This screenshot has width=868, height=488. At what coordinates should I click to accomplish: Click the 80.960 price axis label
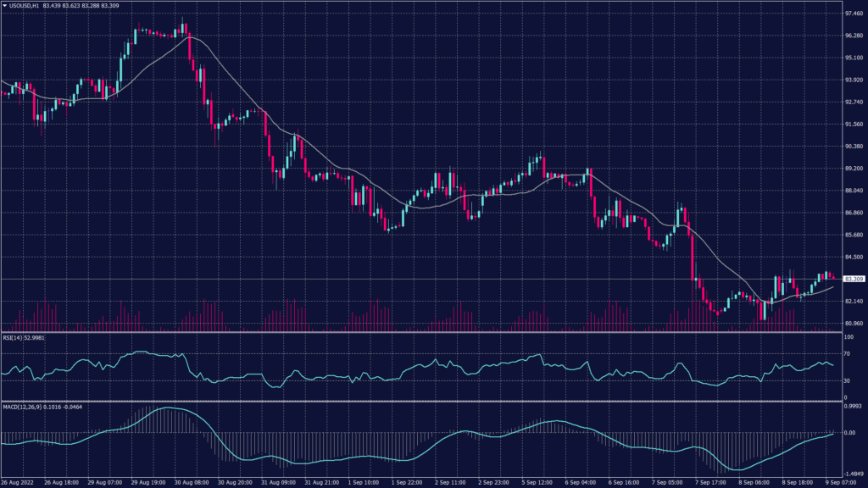850,323
